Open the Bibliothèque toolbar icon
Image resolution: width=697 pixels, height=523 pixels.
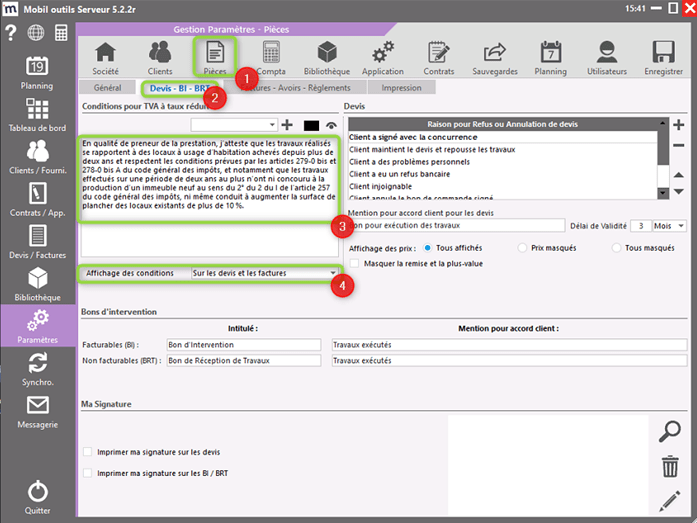coord(326,58)
